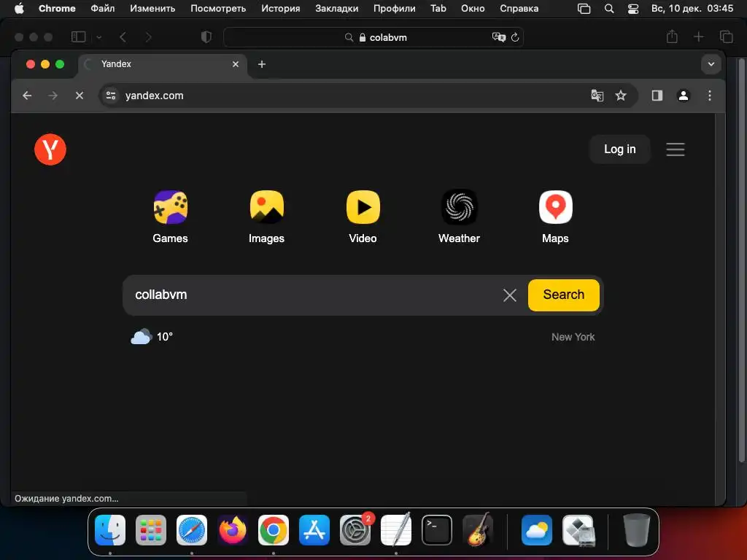Close the Yandex tab
Image resolution: width=747 pixels, height=560 pixels.
[236, 64]
